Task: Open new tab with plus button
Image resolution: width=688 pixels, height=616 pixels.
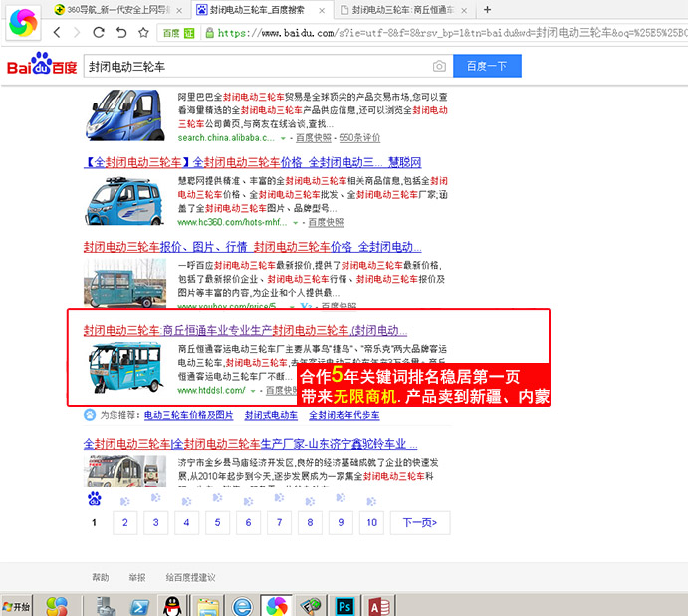Action: click(487, 9)
